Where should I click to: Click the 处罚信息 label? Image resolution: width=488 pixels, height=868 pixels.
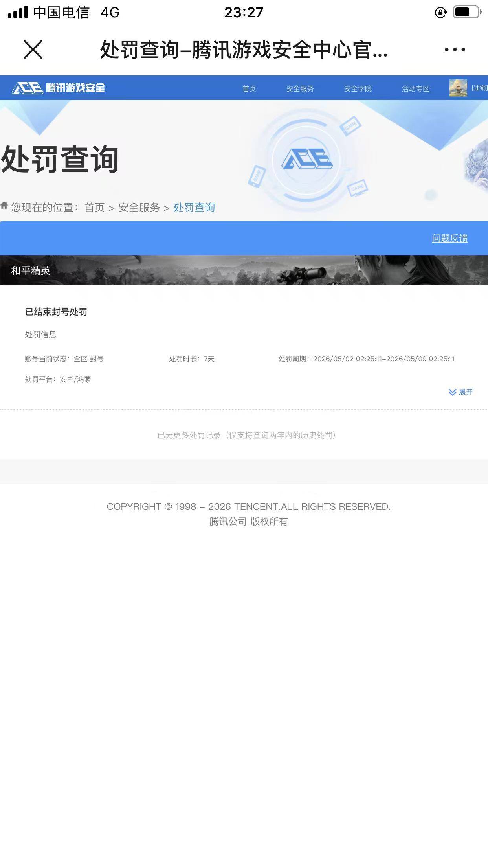click(x=41, y=335)
